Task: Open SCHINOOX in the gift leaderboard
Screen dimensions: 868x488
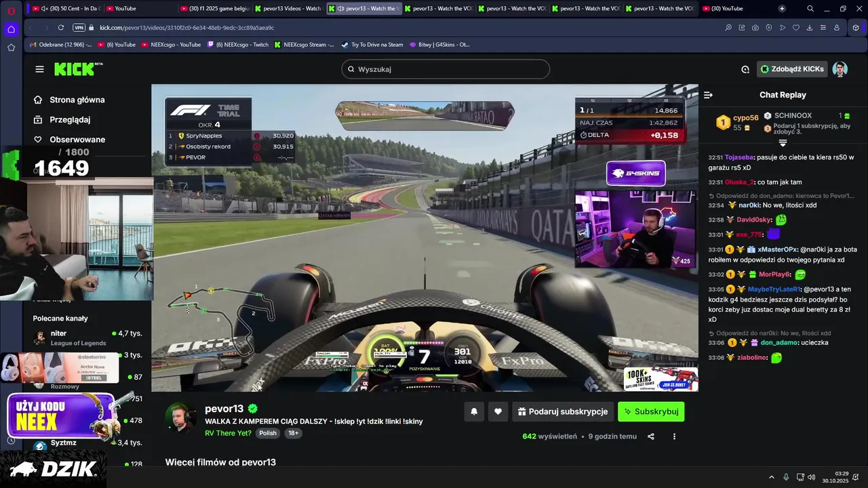Action: (793, 116)
